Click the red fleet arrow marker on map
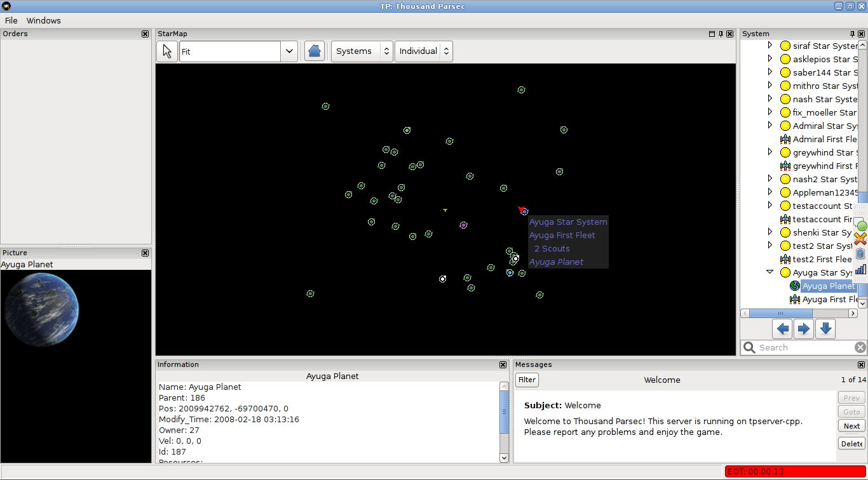 [x=521, y=209]
